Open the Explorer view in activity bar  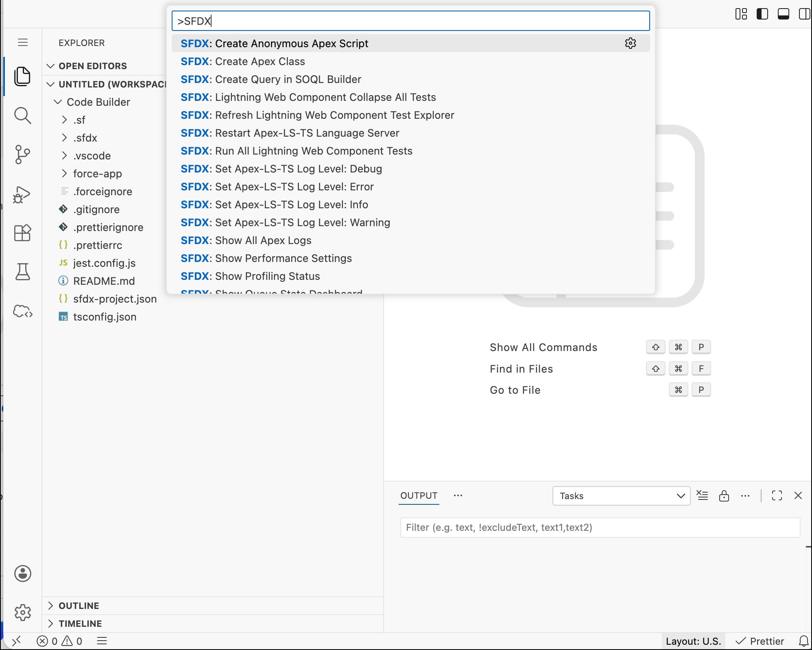click(x=22, y=76)
